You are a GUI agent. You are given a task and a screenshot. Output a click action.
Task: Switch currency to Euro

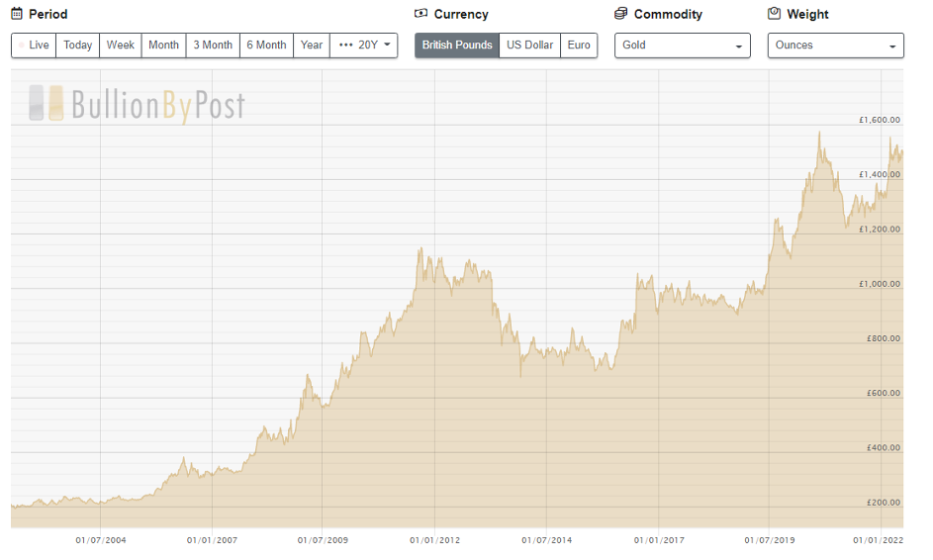[x=579, y=46]
